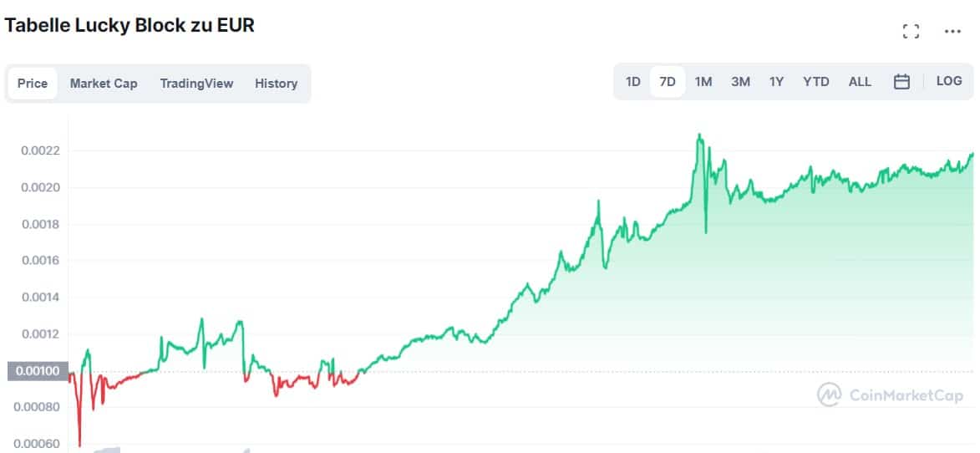
Task: Select the History tab
Action: [276, 84]
